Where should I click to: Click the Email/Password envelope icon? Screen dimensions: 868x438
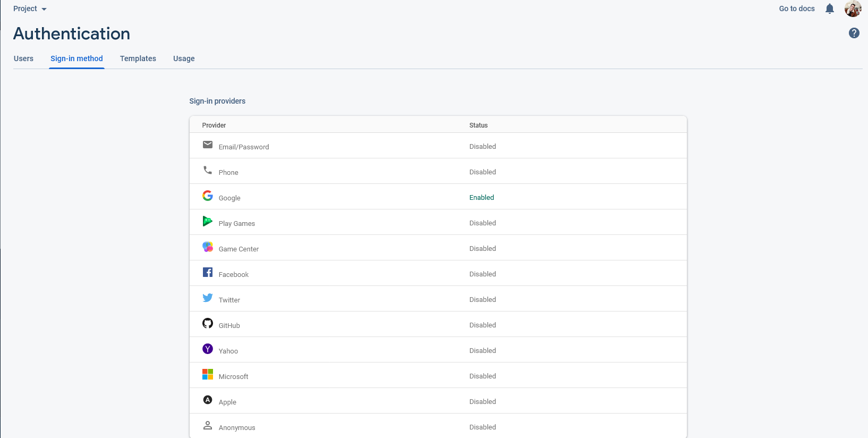coord(208,145)
